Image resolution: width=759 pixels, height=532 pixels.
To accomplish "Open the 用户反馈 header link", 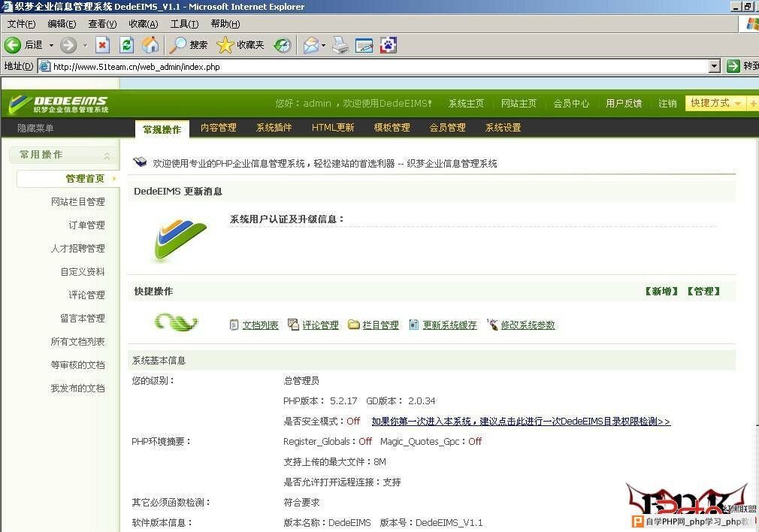I will point(624,104).
